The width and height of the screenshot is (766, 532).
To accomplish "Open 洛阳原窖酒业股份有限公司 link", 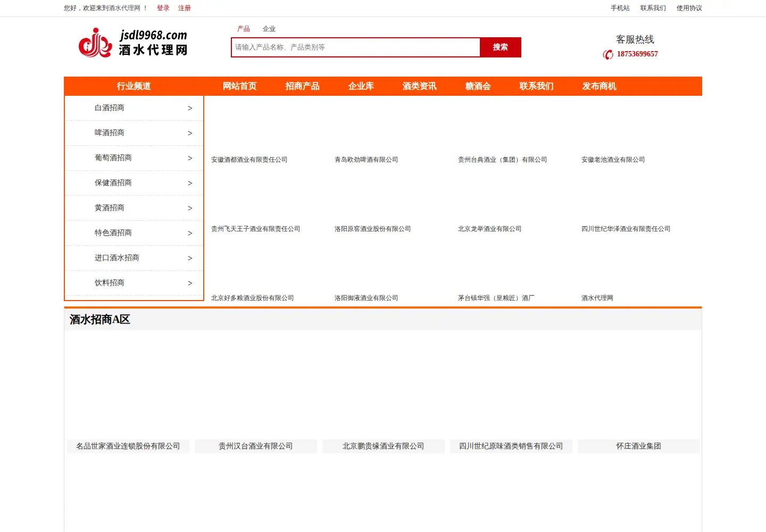I will pyautogui.click(x=373, y=229).
